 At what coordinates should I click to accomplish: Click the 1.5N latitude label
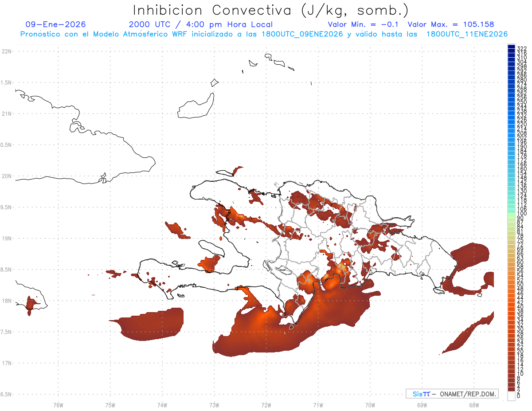7,82
